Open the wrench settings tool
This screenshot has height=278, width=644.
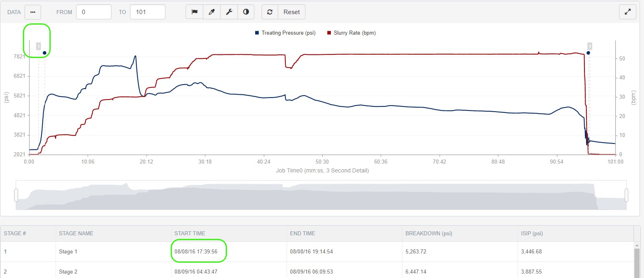click(x=229, y=12)
